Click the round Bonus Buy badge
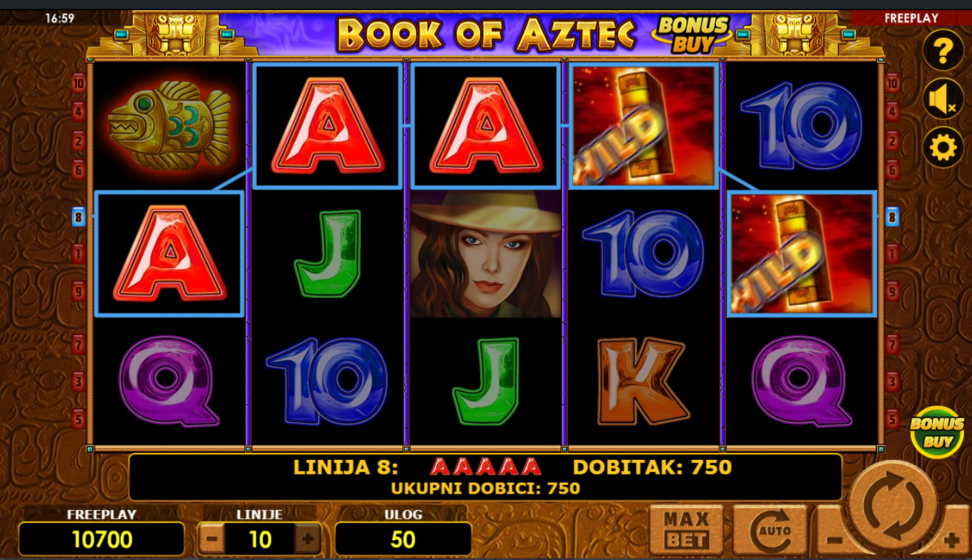This screenshot has width=972, height=560. pos(937,433)
